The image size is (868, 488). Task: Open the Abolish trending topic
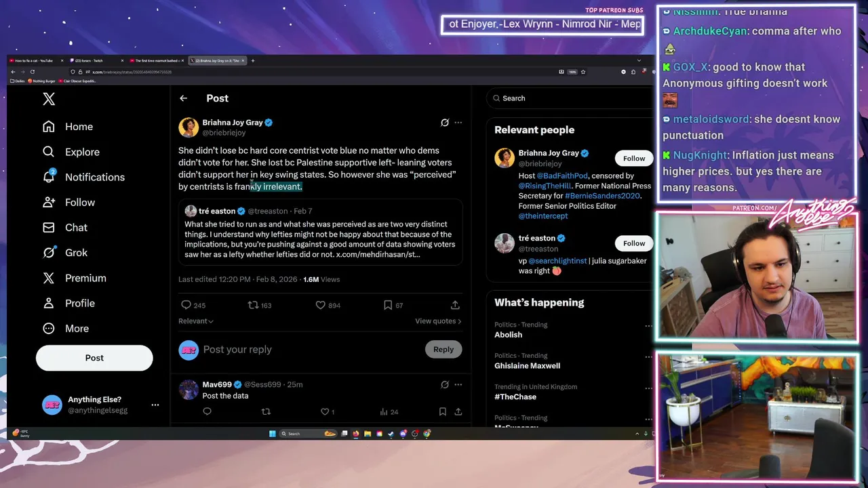pos(509,335)
